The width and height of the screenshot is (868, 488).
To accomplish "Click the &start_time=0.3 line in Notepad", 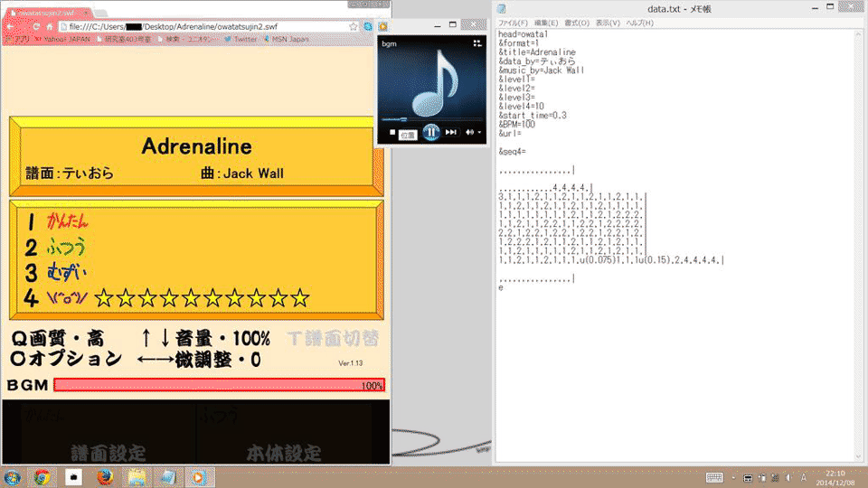I will (533, 116).
